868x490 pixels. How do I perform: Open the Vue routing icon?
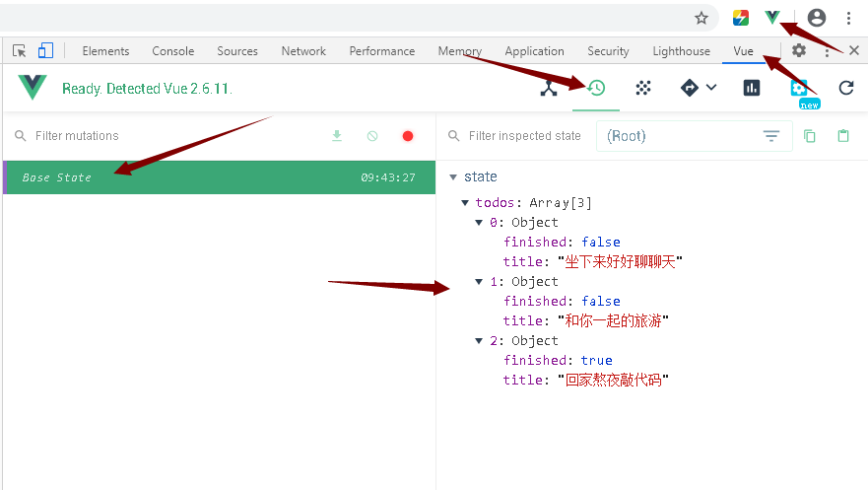[x=690, y=88]
